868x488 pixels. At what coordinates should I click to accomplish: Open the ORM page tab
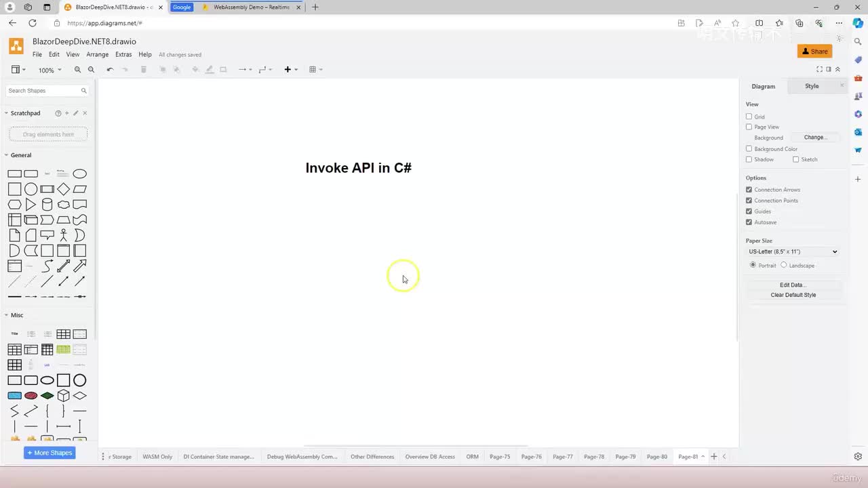coord(473,457)
